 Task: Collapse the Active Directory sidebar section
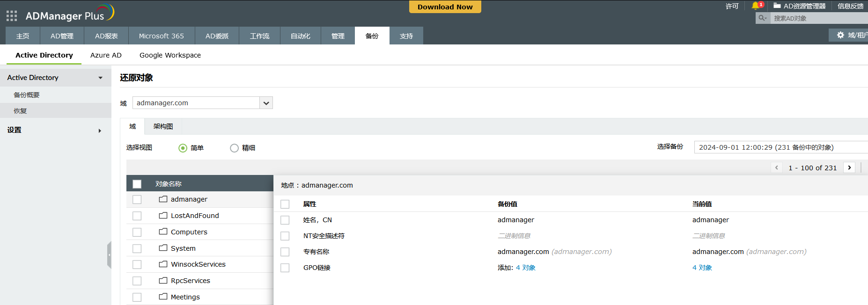[101, 78]
